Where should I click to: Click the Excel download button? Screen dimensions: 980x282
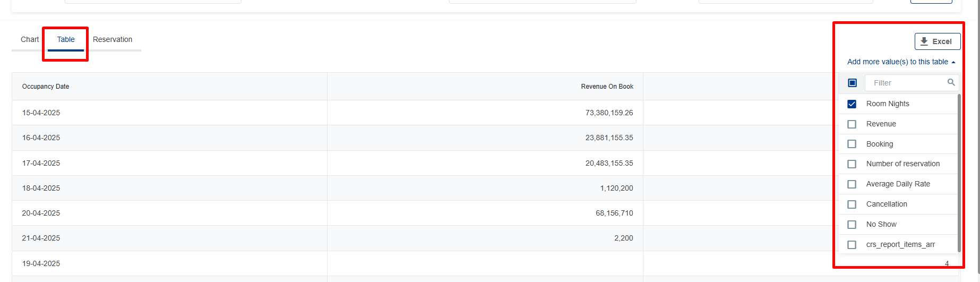click(x=937, y=41)
